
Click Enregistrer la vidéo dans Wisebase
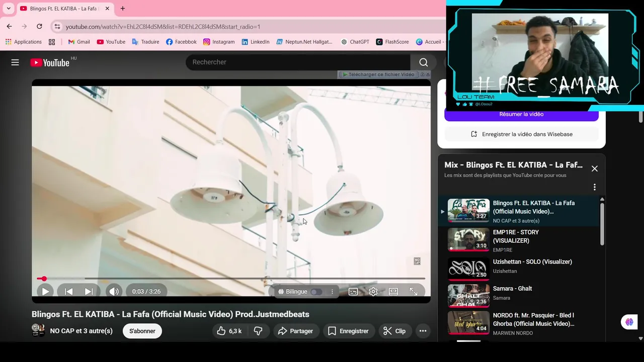pyautogui.click(x=521, y=134)
